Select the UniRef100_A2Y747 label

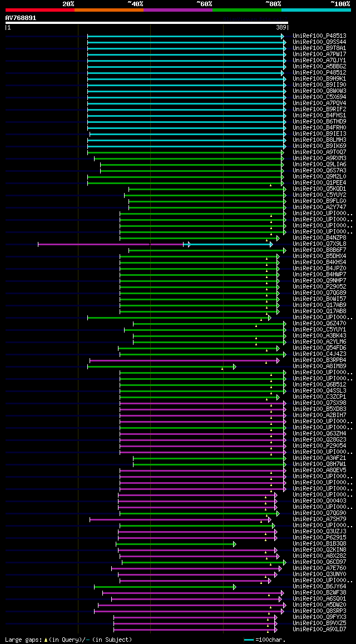point(319,207)
